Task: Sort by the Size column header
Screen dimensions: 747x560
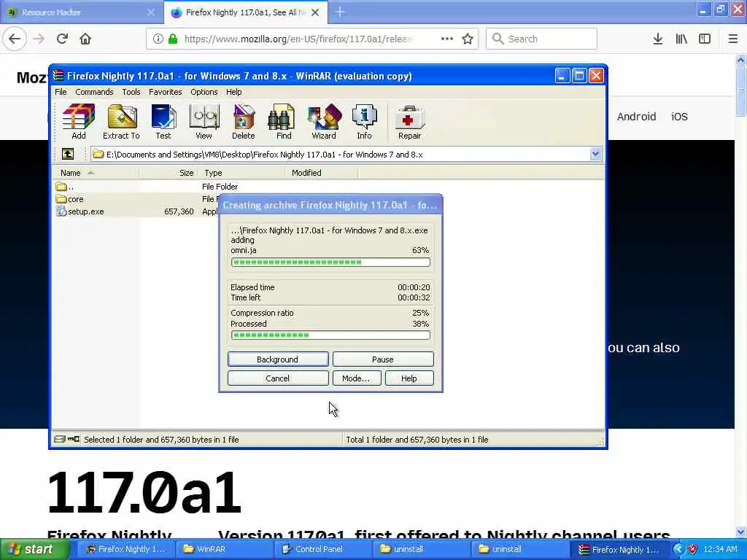Action: click(x=169, y=173)
